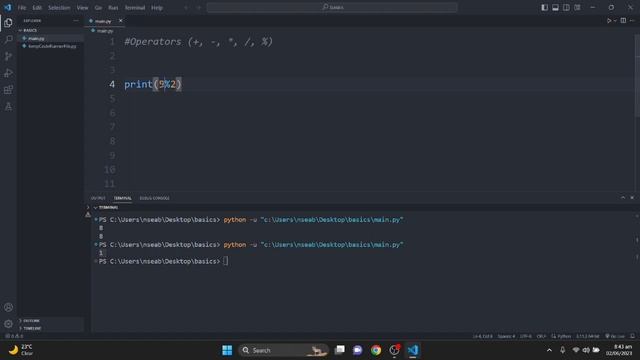The height and width of the screenshot is (360, 640).
Task: Switch to the Output panel tab
Action: pos(98,198)
